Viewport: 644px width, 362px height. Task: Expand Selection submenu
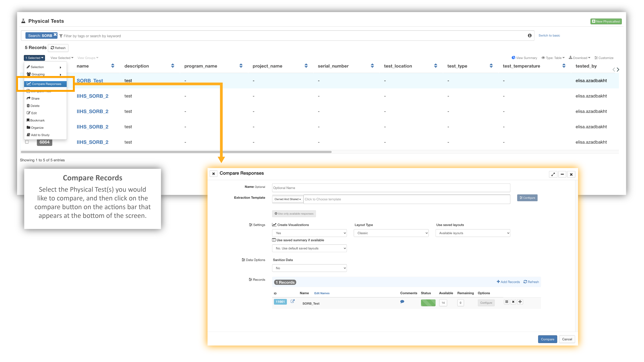tap(45, 67)
